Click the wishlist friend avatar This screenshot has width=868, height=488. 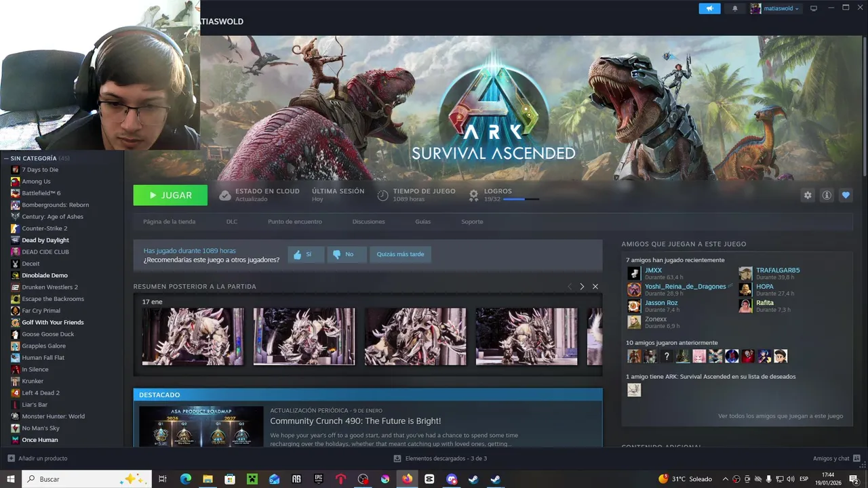pyautogui.click(x=634, y=390)
